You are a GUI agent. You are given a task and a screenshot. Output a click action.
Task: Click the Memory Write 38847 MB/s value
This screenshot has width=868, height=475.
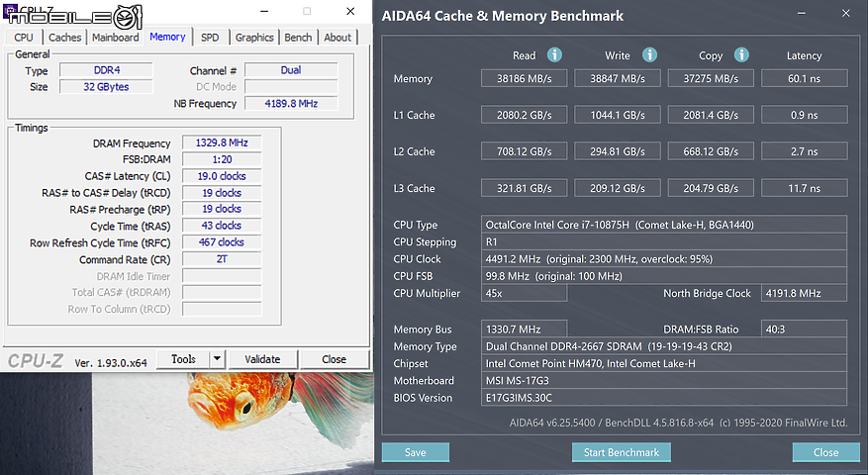click(x=618, y=78)
